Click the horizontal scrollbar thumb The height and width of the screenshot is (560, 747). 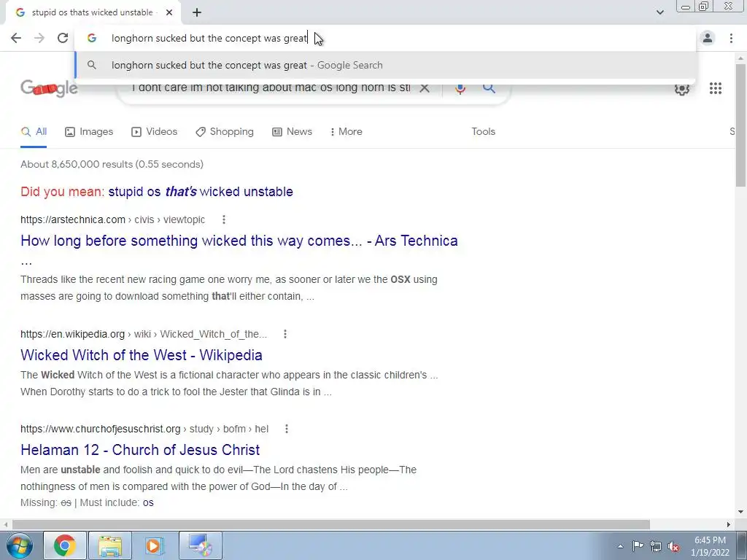331,524
